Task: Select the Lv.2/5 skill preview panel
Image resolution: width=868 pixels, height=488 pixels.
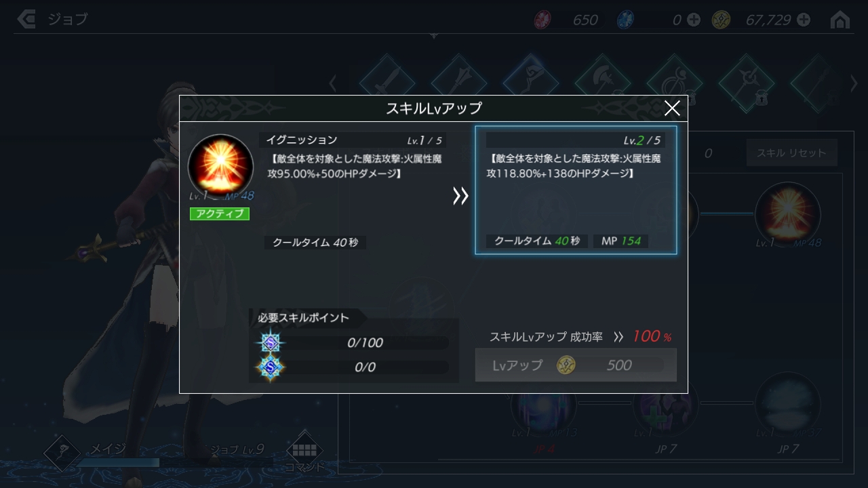Action: click(x=576, y=190)
